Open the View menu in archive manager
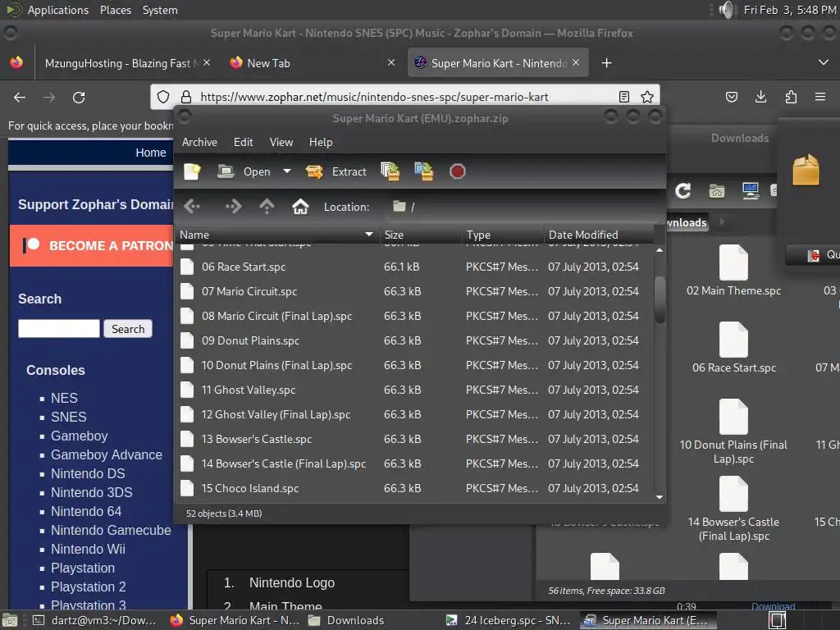 pyautogui.click(x=281, y=142)
